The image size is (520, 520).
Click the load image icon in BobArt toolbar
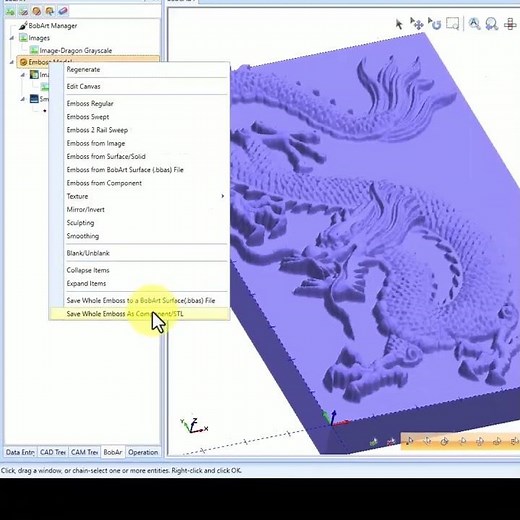pyautogui.click(x=10, y=11)
